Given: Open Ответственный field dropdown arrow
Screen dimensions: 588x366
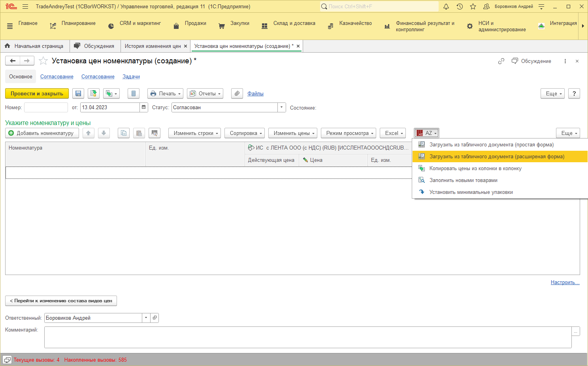Looking at the screenshot, I should tap(146, 318).
